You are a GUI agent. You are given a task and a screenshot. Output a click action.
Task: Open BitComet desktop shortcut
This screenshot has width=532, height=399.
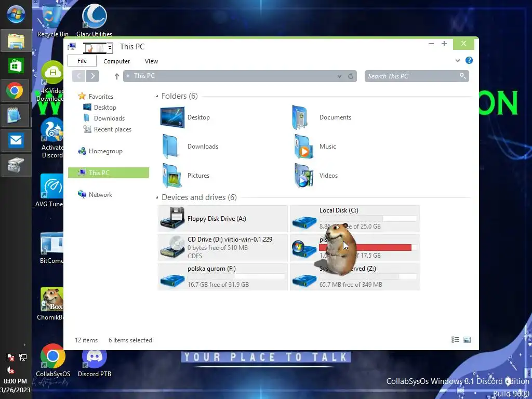pos(51,247)
